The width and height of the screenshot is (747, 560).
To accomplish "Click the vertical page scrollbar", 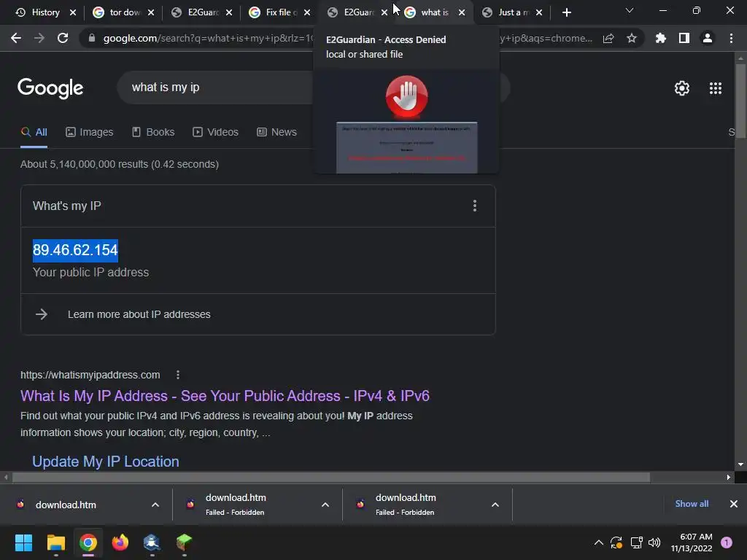I will [740, 100].
